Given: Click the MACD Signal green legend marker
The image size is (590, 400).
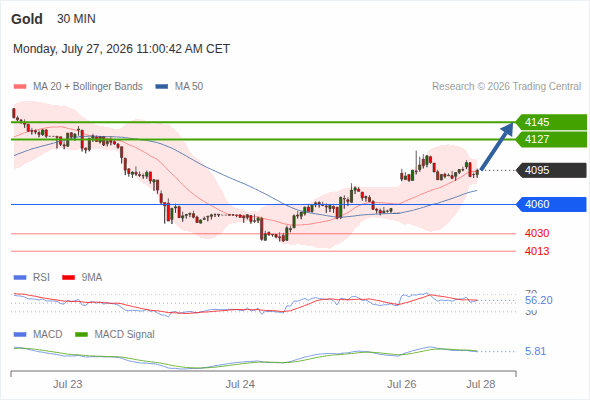Looking at the screenshot, I should pos(81,335).
